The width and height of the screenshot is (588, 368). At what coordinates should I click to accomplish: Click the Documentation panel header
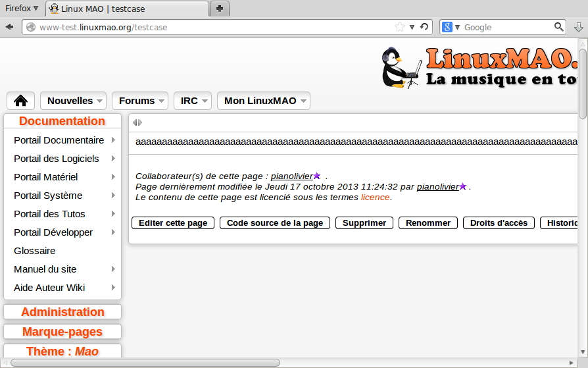click(x=62, y=121)
